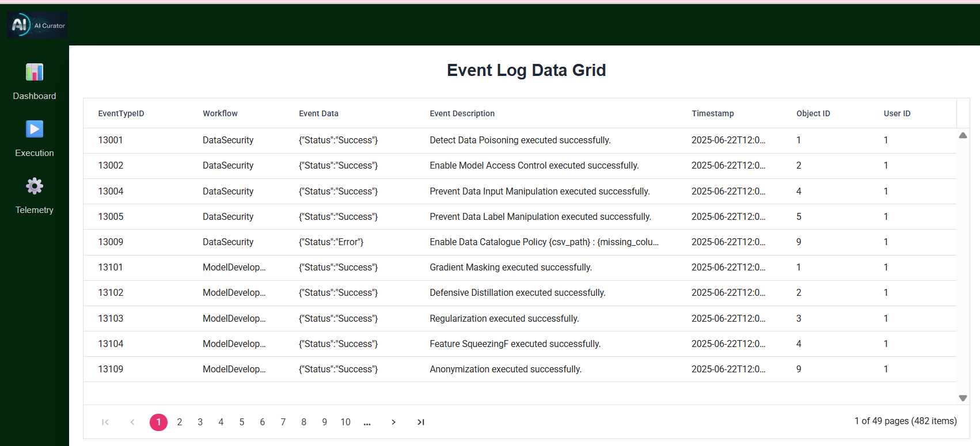Click 'Feature SqueezingF executed successfully.'
This screenshot has height=446, width=980.
pyautogui.click(x=515, y=344)
